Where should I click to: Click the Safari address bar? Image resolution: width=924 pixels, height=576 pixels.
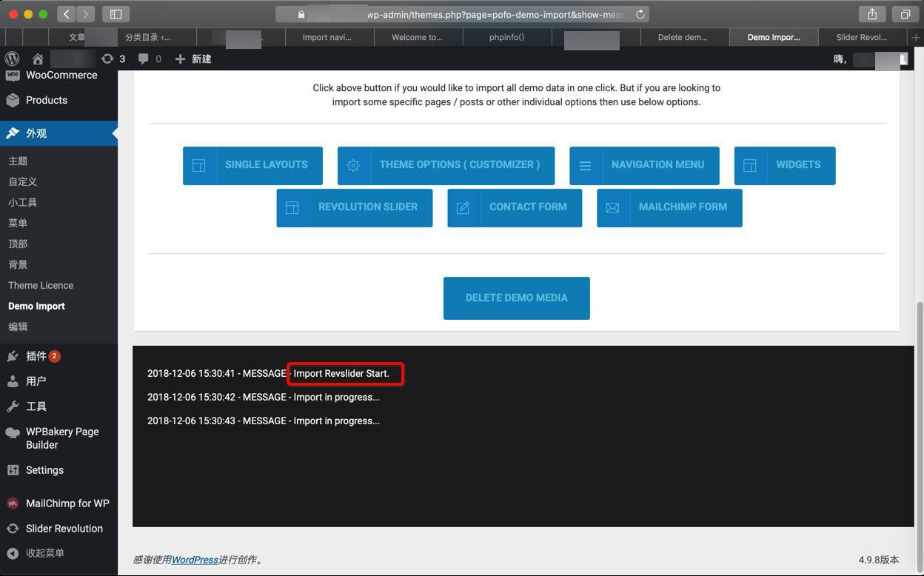tap(463, 14)
